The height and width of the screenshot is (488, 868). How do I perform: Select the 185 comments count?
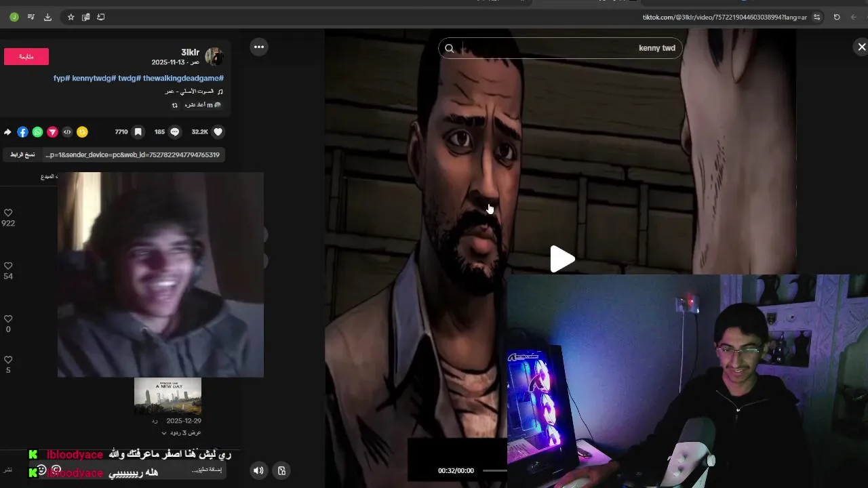(159, 132)
